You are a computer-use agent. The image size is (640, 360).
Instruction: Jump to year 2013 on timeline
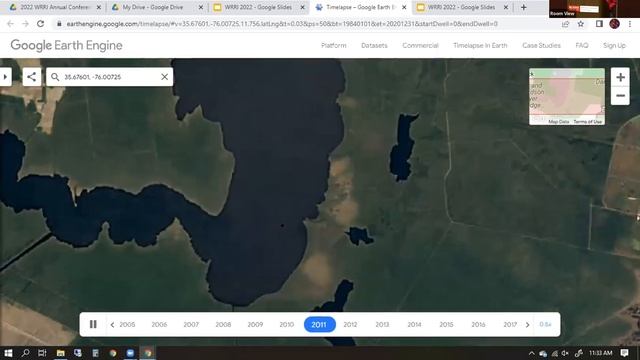tap(382, 324)
